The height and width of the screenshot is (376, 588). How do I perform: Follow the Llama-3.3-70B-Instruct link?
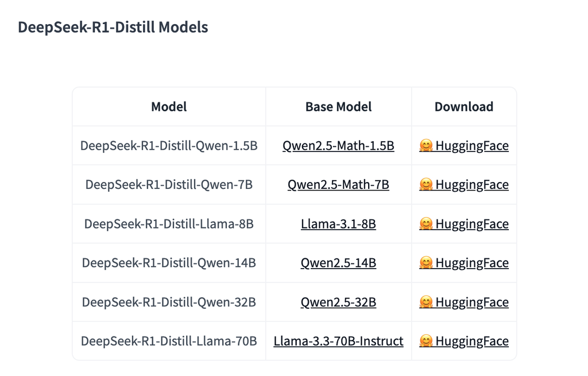coord(338,341)
